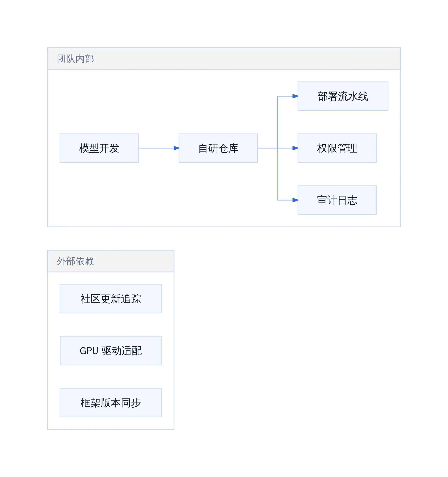
Task: Click the arrowhead entering 自研仓库
Action: click(x=176, y=148)
